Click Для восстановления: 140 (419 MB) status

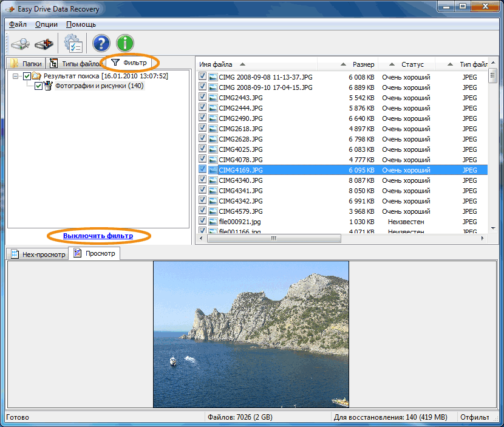[390, 417]
